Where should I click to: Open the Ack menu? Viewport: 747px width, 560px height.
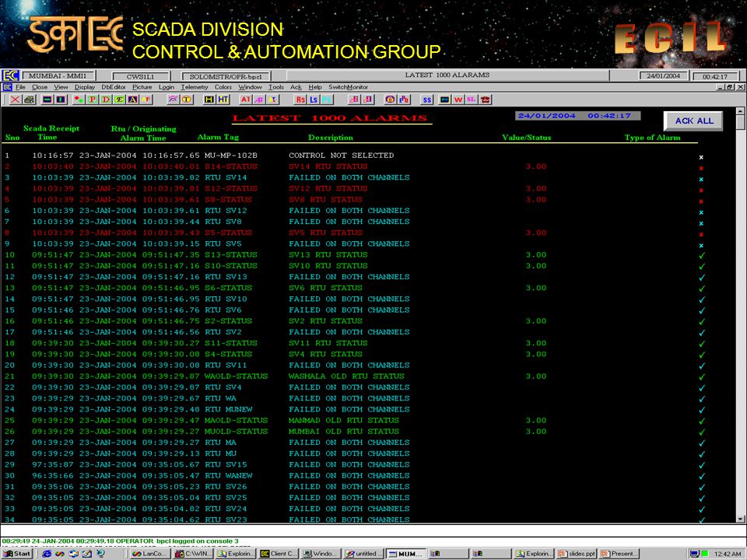tap(296, 87)
